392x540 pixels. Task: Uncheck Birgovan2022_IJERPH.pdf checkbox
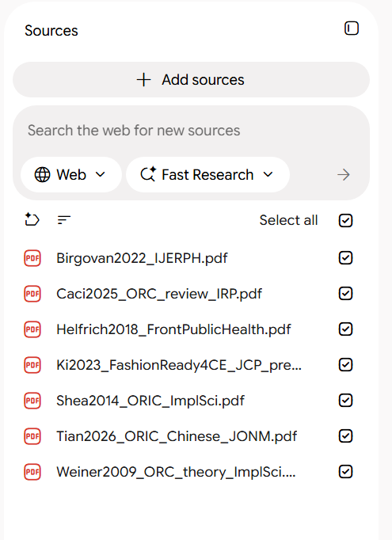pyautogui.click(x=345, y=258)
